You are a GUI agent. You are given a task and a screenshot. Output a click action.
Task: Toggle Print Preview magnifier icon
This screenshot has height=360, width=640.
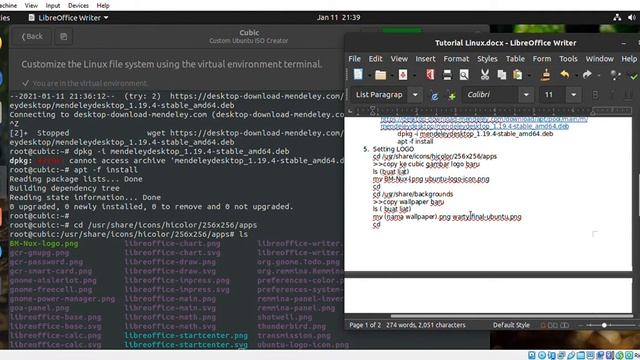point(464,75)
